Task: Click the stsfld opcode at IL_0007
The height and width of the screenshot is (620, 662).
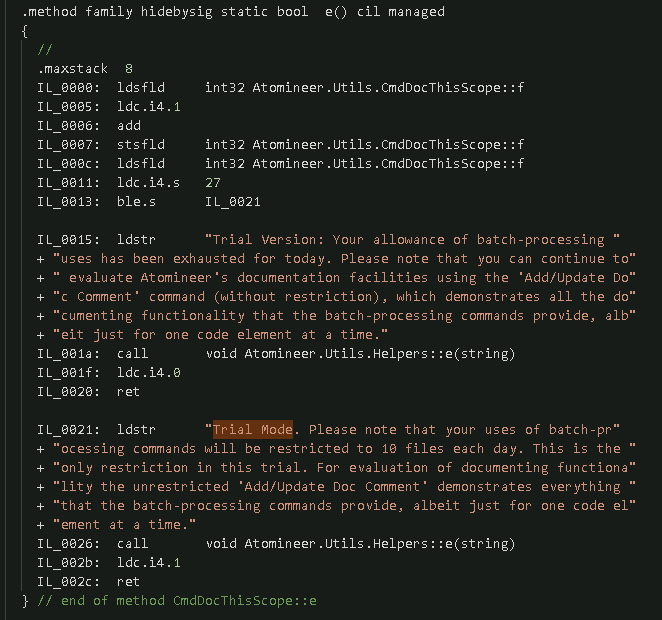Action: point(141,145)
